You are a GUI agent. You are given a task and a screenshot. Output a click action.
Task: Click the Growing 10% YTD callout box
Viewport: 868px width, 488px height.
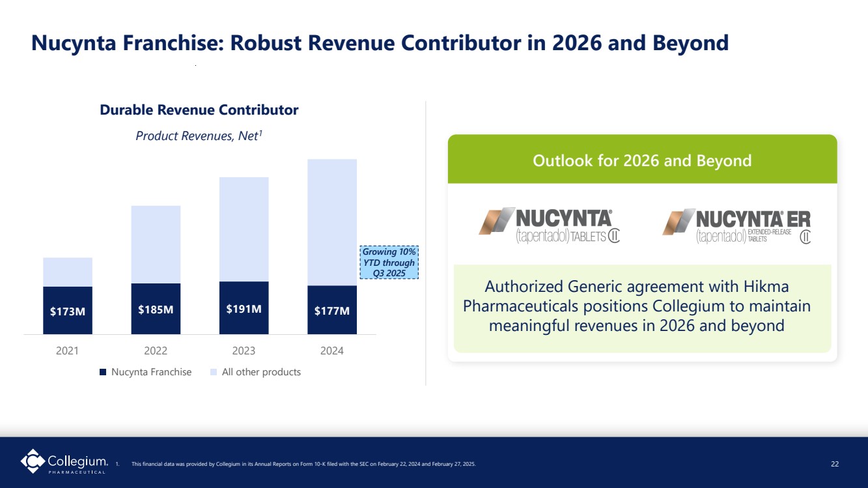[x=389, y=263]
